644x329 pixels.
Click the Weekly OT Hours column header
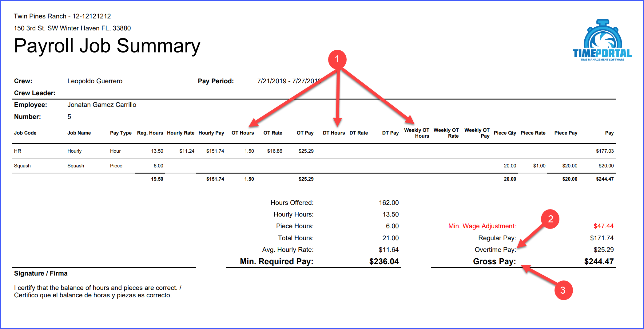pos(417,133)
